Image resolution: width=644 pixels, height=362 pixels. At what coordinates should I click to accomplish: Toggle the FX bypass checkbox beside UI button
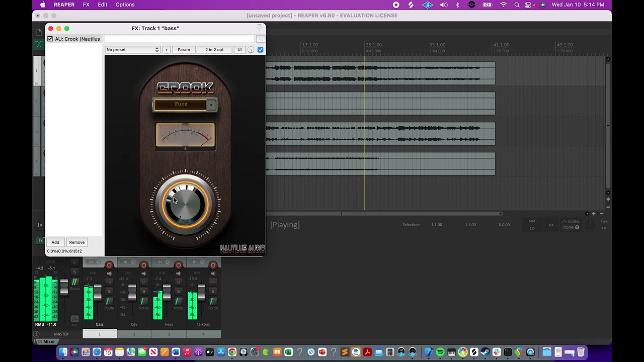coord(260,50)
